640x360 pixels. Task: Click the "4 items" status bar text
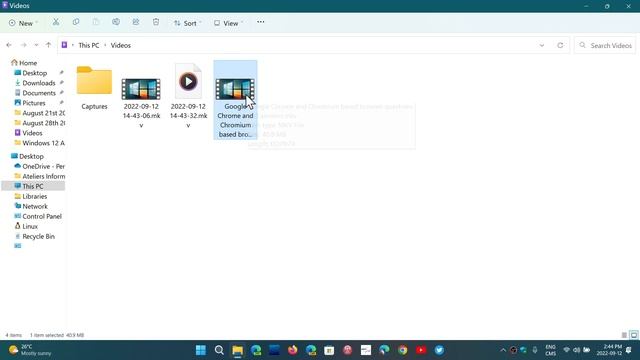click(x=13, y=335)
